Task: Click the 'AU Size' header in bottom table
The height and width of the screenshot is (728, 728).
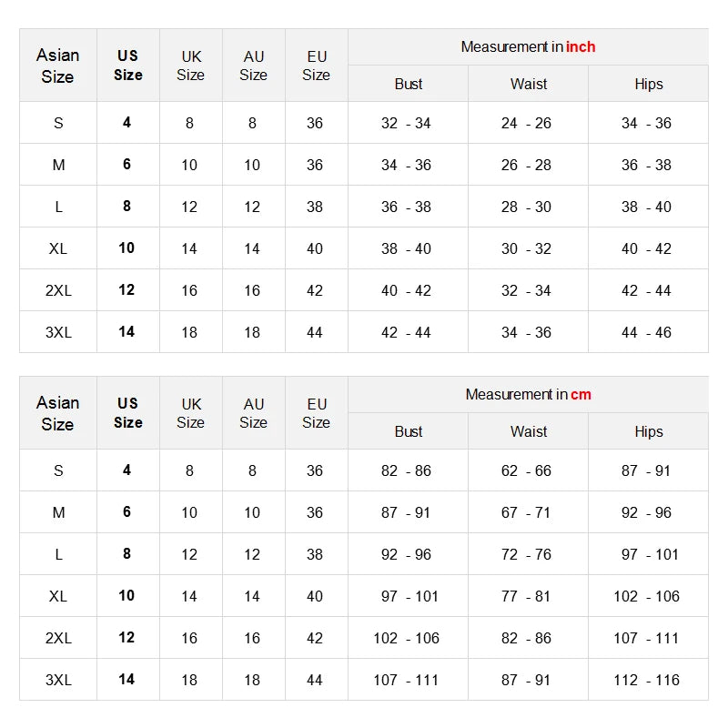Action: click(x=254, y=413)
